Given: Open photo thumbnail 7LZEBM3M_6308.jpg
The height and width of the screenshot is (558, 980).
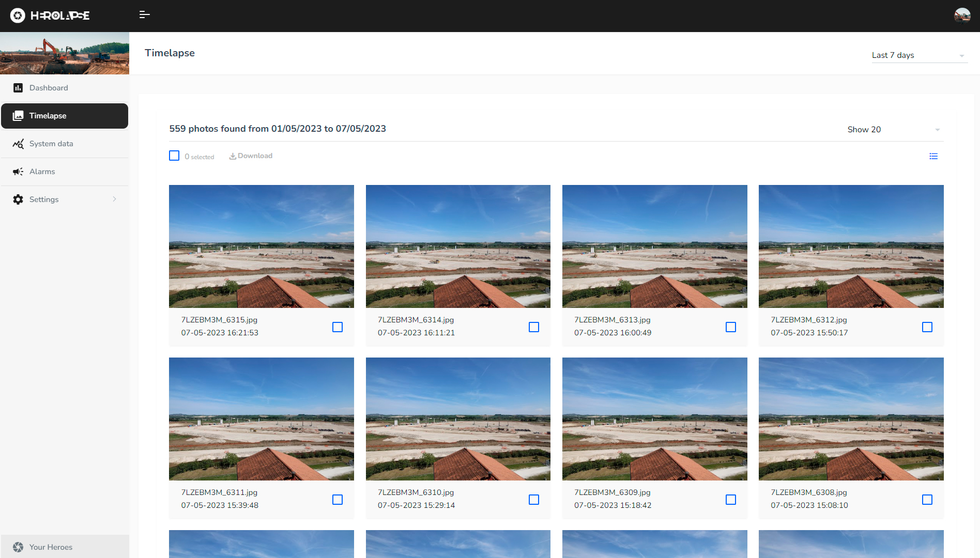Looking at the screenshot, I should (851, 419).
